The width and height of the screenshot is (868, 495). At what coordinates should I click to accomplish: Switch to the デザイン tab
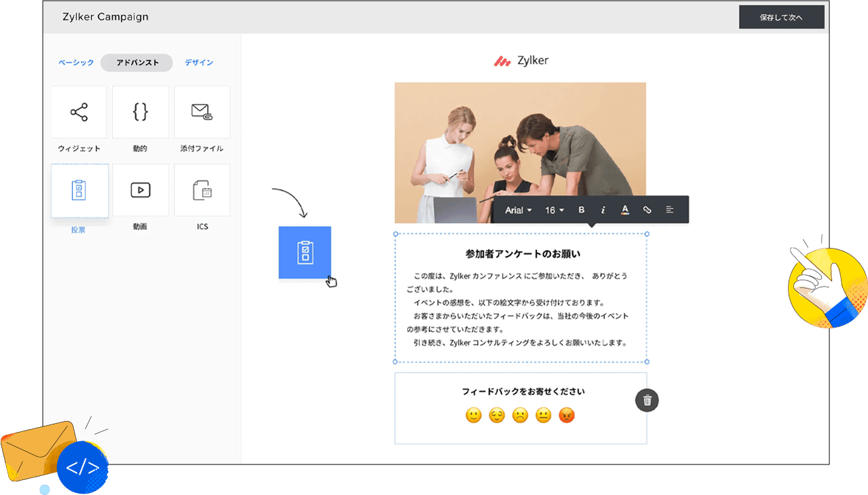tap(199, 62)
